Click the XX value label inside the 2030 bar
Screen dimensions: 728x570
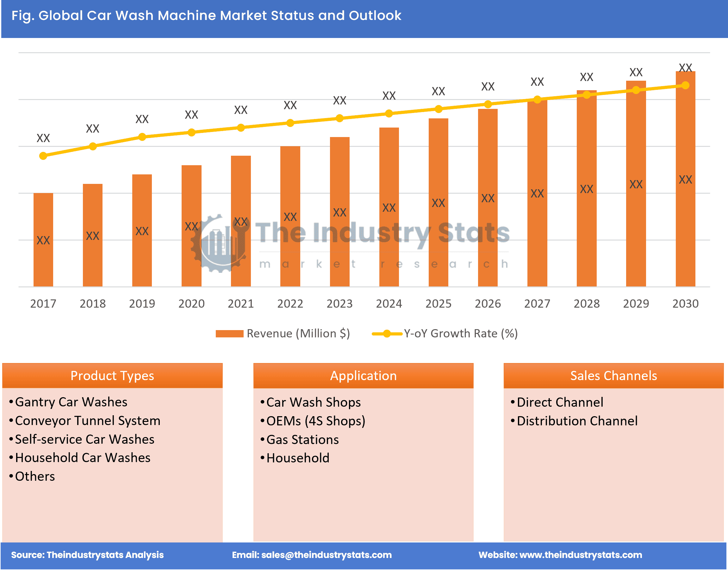click(x=685, y=179)
